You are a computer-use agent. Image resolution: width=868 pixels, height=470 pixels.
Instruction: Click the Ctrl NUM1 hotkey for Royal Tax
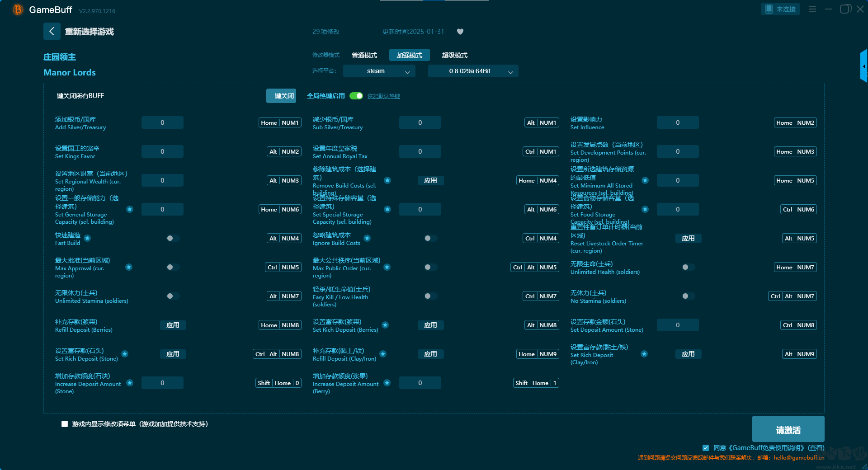(x=541, y=151)
